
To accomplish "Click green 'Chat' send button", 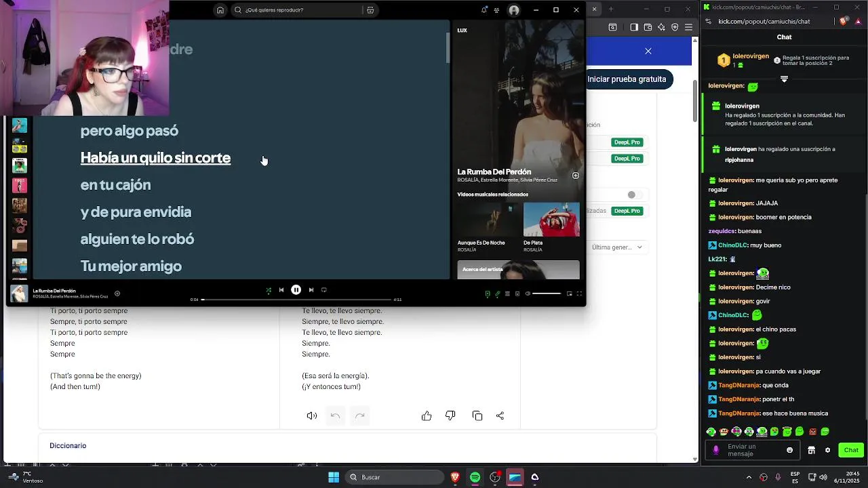I will click(x=851, y=450).
